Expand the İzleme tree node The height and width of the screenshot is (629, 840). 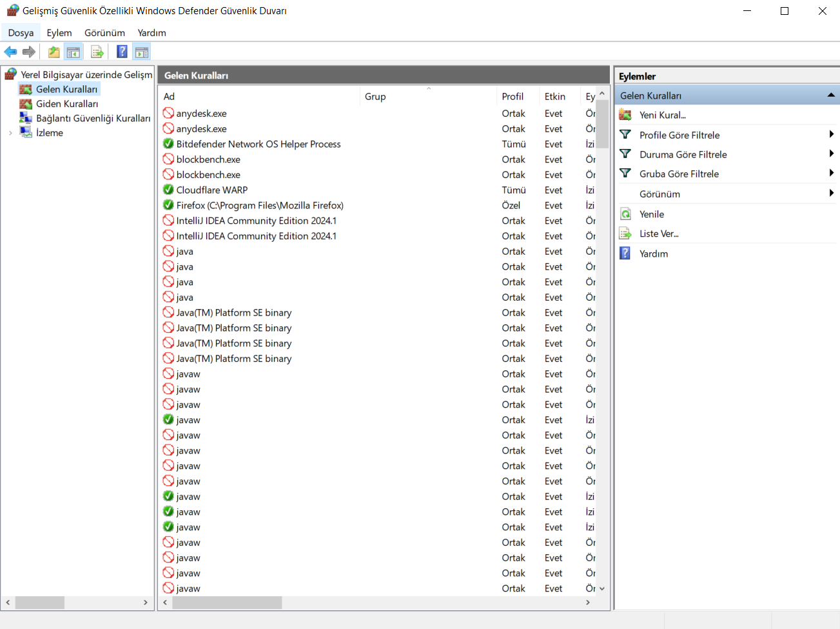[10, 133]
